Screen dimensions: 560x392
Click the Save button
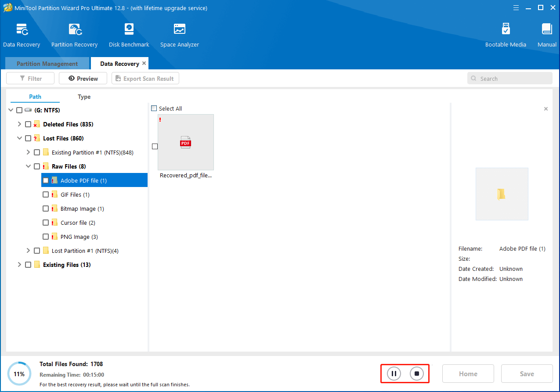[527, 374]
